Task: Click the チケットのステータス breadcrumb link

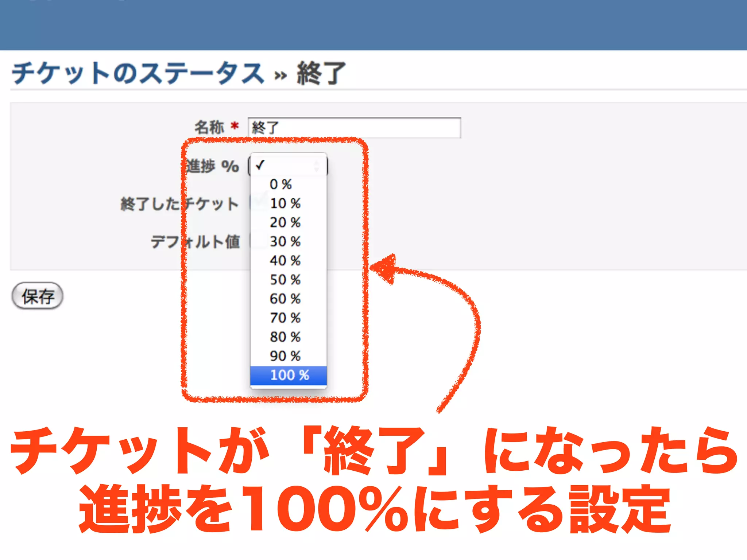Action: pos(138,73)
